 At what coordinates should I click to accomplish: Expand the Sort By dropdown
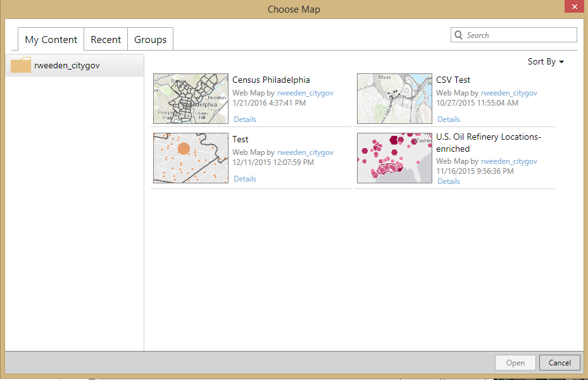click(x=546, y=62)
